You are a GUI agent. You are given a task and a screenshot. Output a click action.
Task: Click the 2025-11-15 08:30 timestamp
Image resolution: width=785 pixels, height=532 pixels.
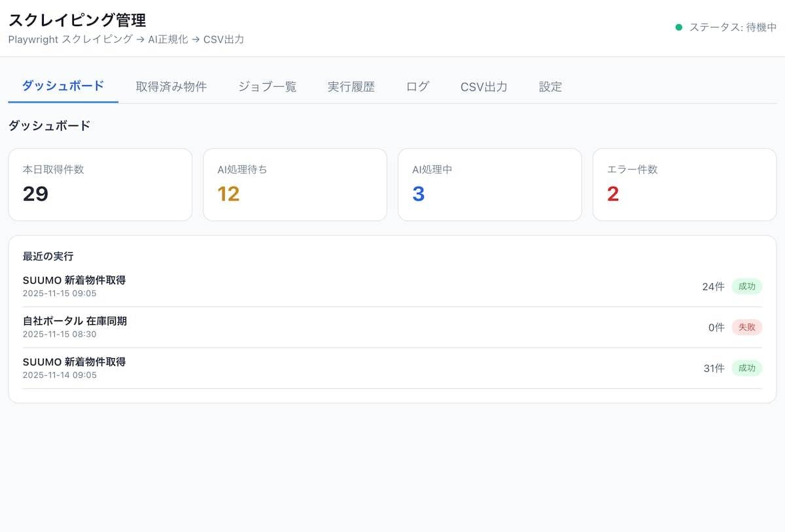point(60,334)
